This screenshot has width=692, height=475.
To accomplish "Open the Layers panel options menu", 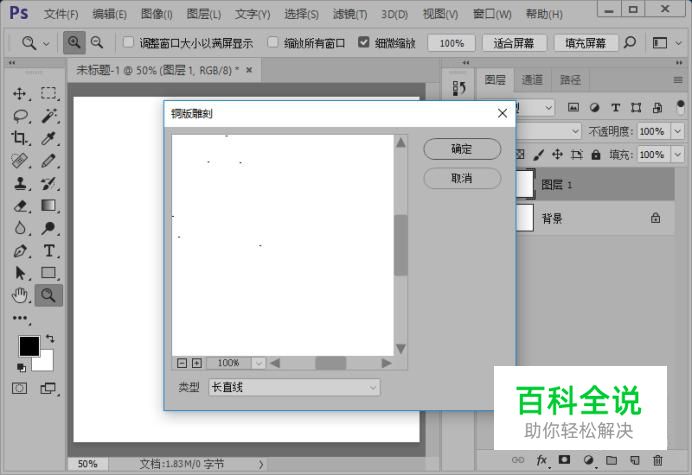I will (x=678, y=80).
